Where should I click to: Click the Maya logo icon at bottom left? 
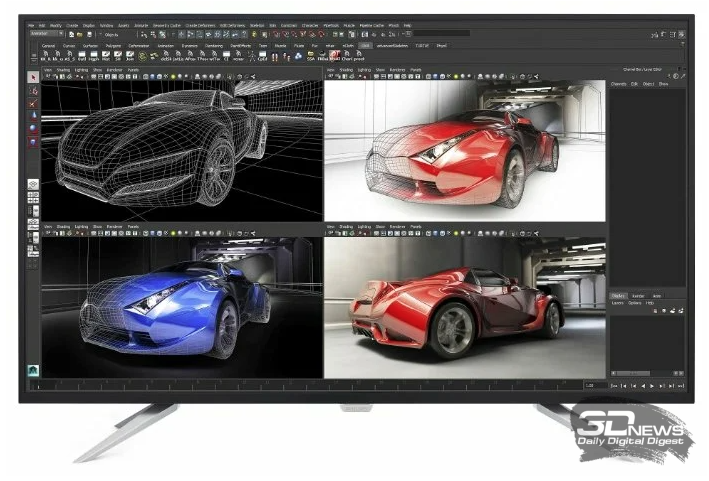pos(33,370)
